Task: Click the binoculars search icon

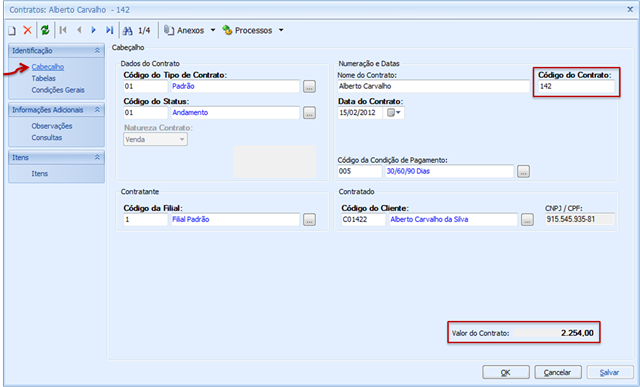Action: pyautogui.click(x=128, y=30)
